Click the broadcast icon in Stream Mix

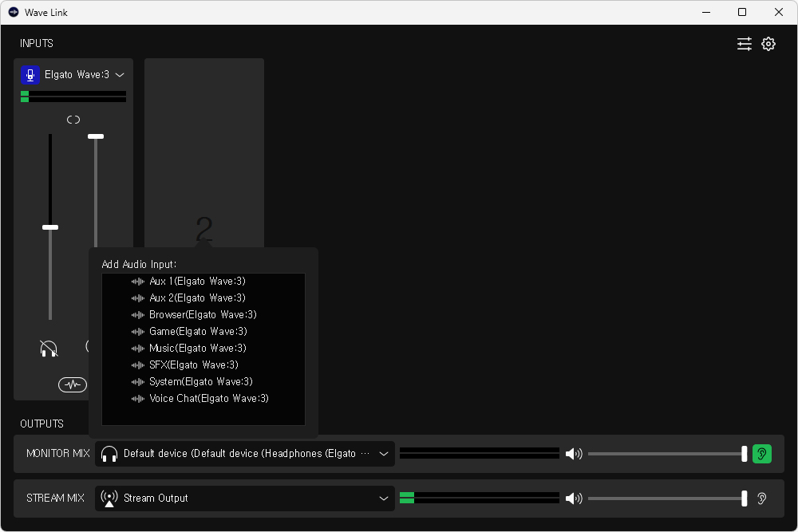click(109, 499)
